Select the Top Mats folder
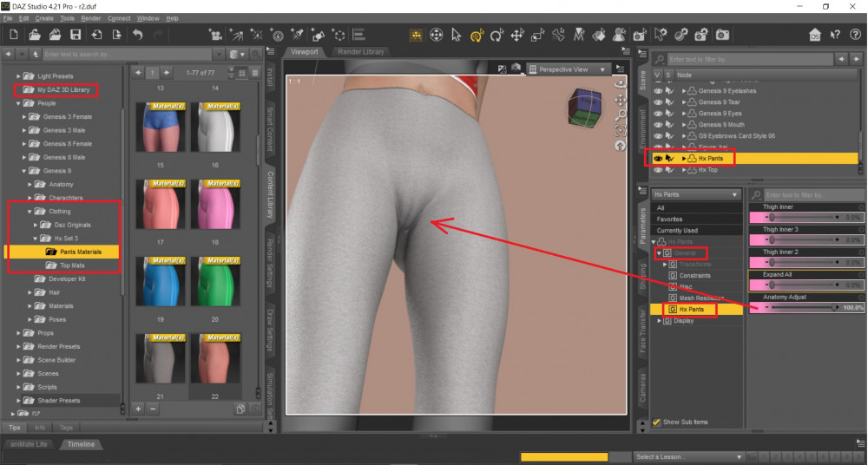Screen dimensions: 868x465 (73, 265)
